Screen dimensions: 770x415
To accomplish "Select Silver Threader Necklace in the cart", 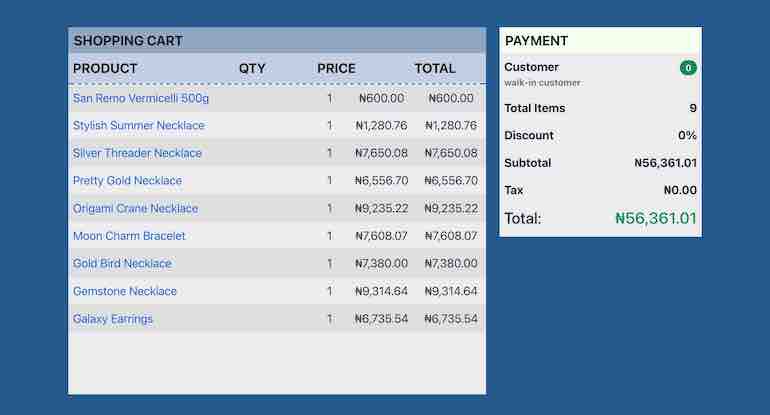I will click(137, 153).
